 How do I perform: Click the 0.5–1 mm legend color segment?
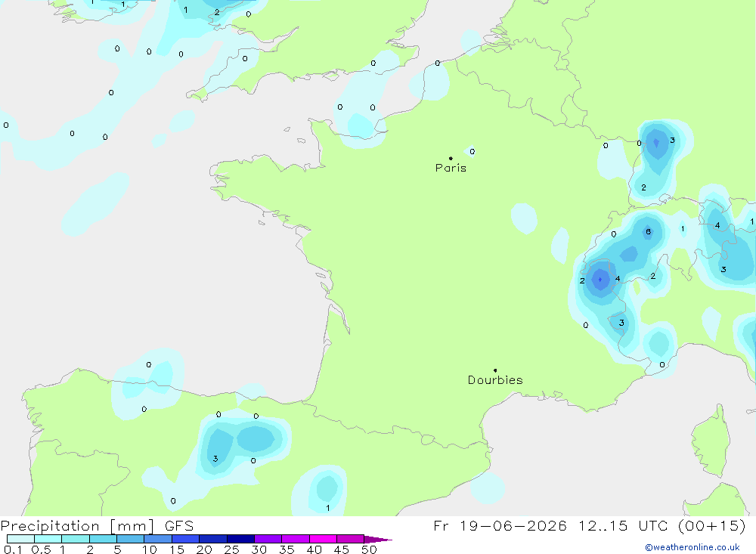coord(48,539)
